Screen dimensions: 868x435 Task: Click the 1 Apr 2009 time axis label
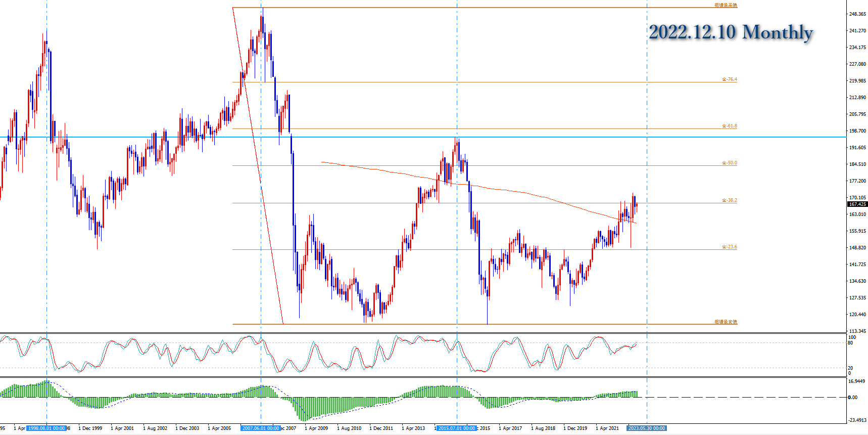click(x=316, y=428)
